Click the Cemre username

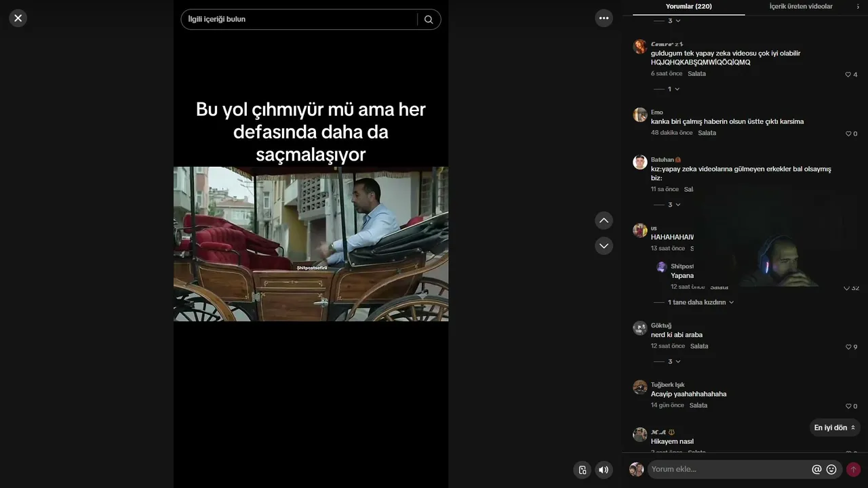point(667,44)
